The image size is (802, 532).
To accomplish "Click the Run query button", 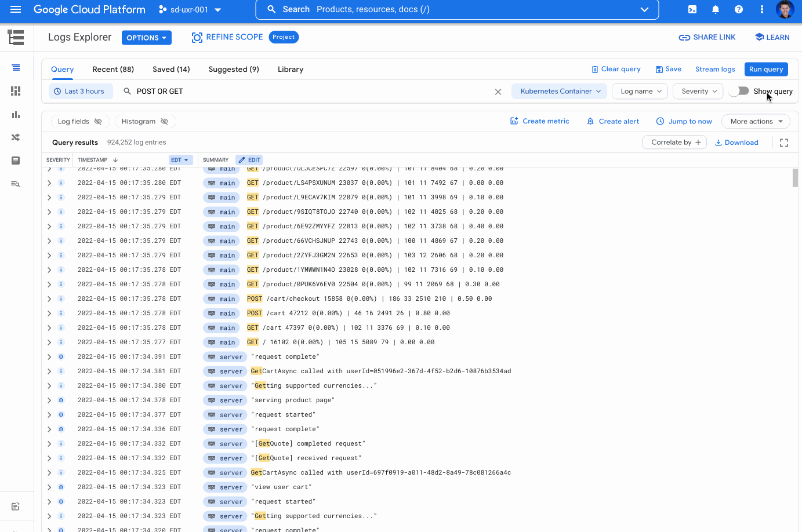I will (x=766, y=69).
